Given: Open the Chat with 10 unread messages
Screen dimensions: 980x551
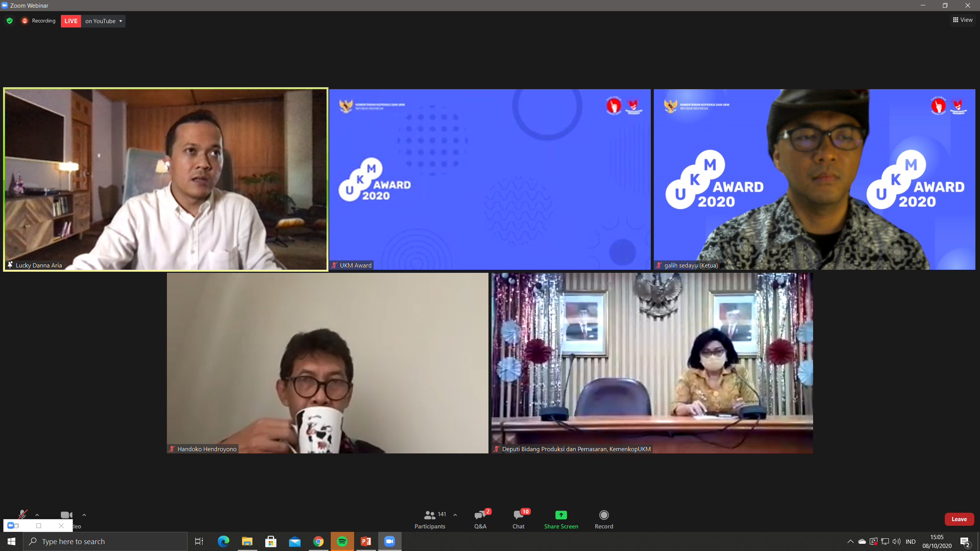Looking at the screenshot, I should [x=518, y=518].
